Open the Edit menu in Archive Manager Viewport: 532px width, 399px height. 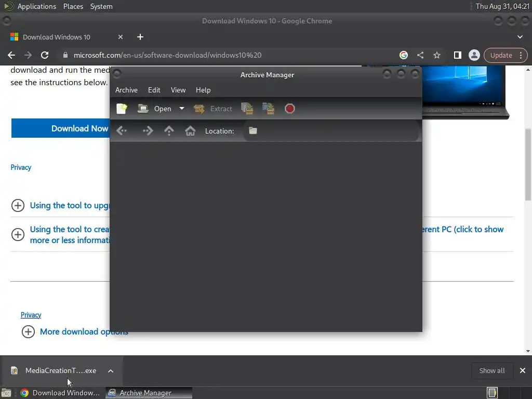click(x=154, y=90)
